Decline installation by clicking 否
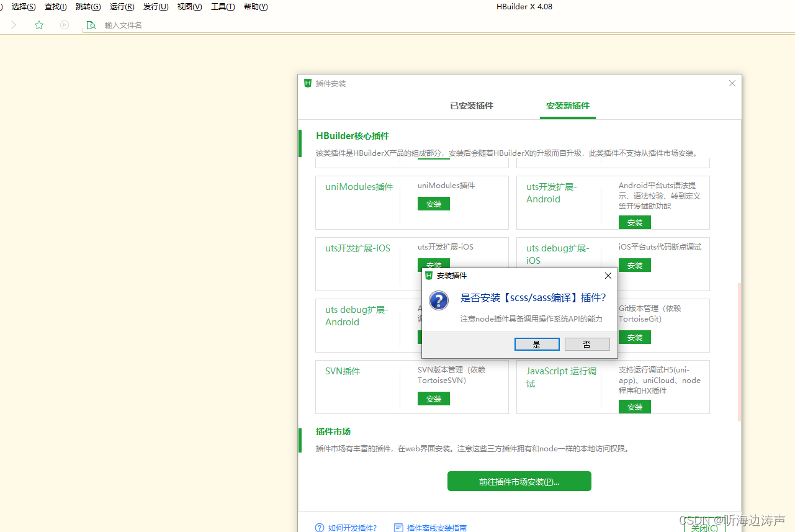 click(x=587, y=345)
